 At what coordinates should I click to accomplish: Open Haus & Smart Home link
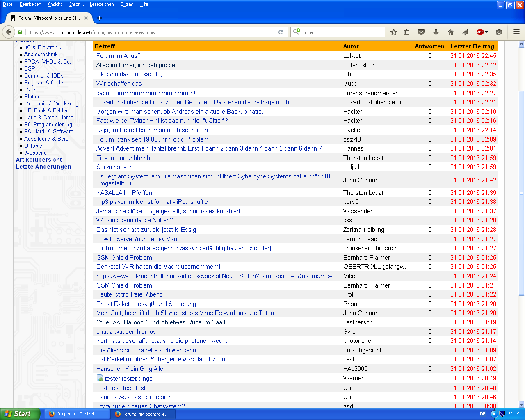(49, 117)
